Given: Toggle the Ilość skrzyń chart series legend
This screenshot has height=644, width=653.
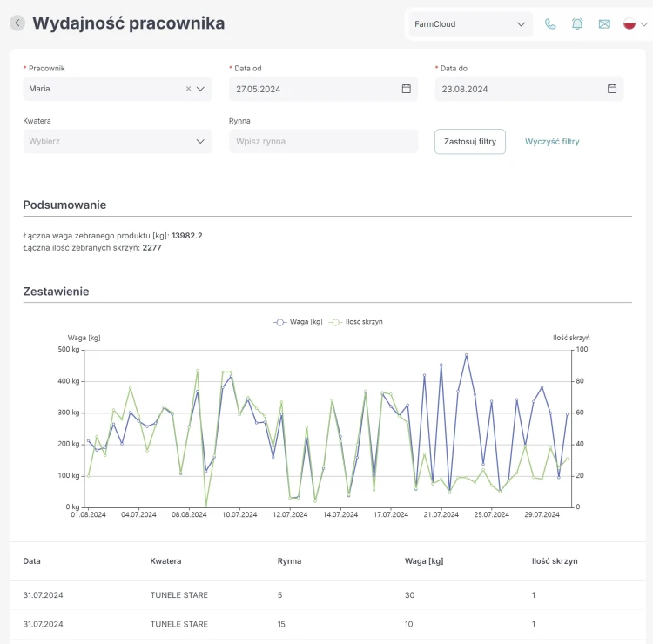Looking at the screenshot, I should pos(356,322).
